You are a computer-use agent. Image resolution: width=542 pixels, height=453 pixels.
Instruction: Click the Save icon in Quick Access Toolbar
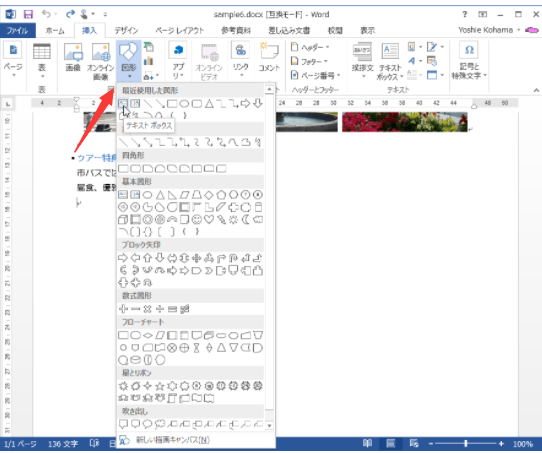pyautogui.click(x=28, y=14)
